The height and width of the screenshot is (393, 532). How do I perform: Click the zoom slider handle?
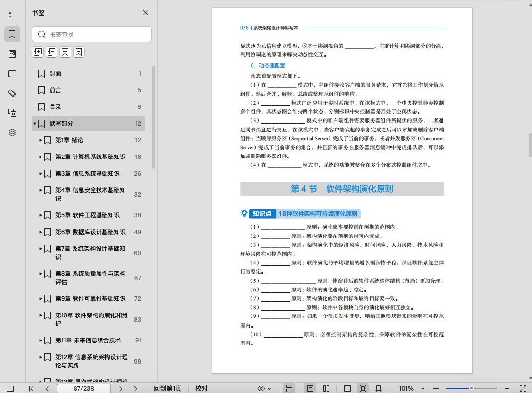(471, 388)
